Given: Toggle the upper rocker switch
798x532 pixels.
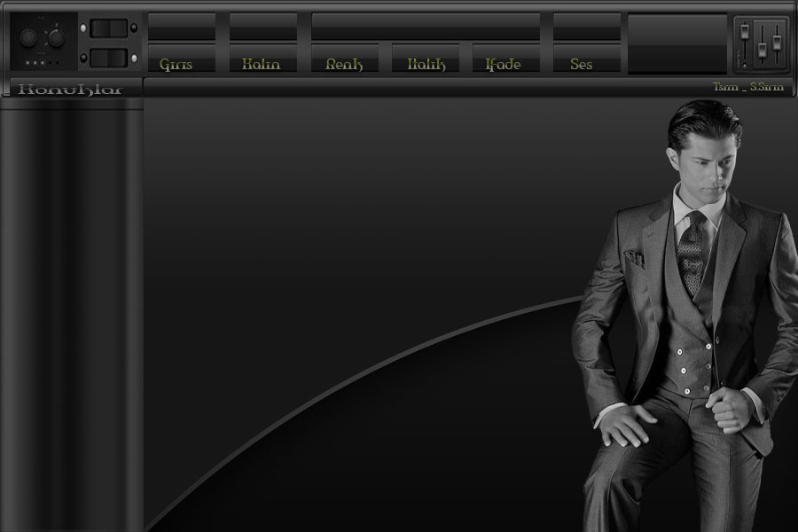Looking at the screenshot, I should point(109,28).
